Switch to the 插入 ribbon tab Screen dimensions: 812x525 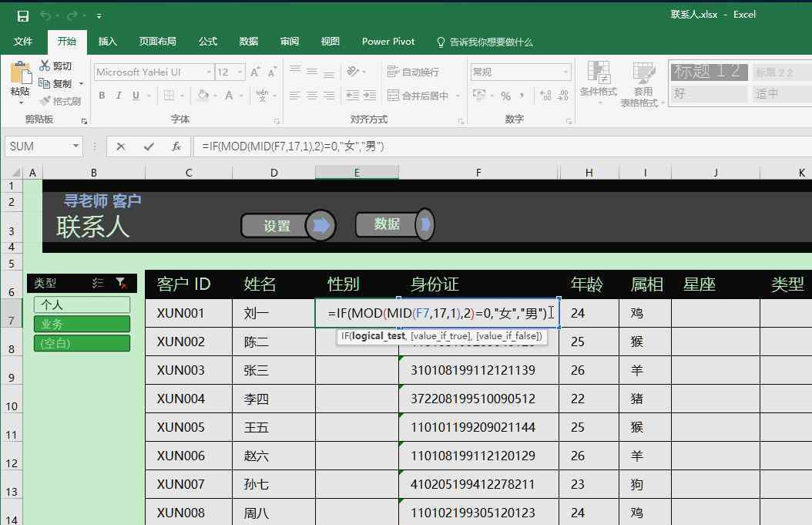108,42
